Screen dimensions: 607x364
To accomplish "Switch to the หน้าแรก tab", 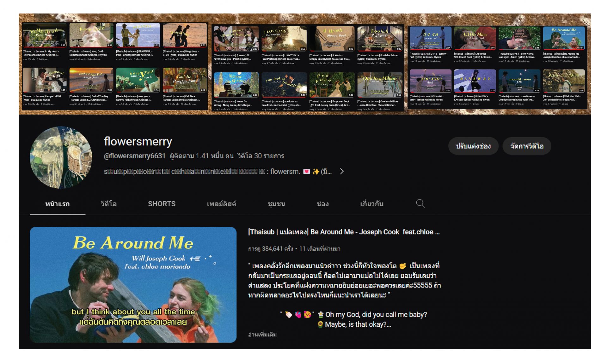I will (x=57, y=204).
